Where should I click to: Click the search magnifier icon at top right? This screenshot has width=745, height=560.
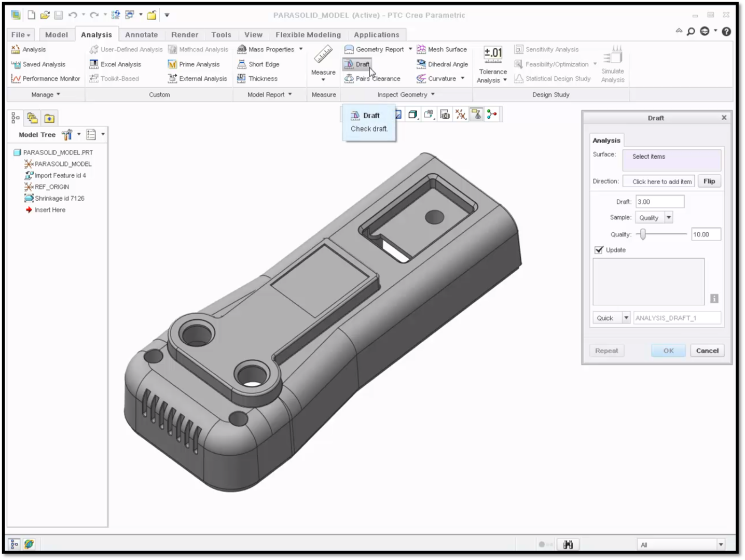point(691,32)
